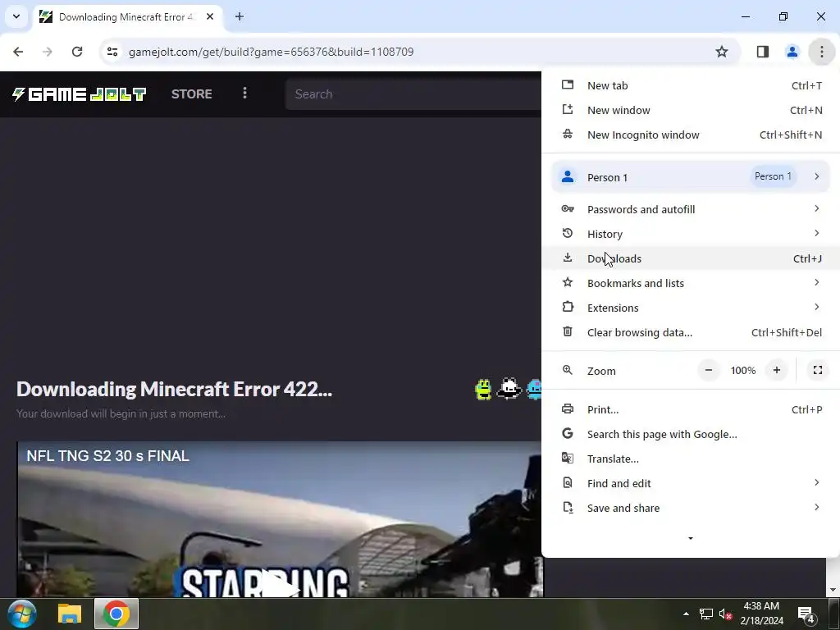Click the Downloading Minecraft Error 422 heading
Viewport: 840px width, 630px height.
(174, 390)
